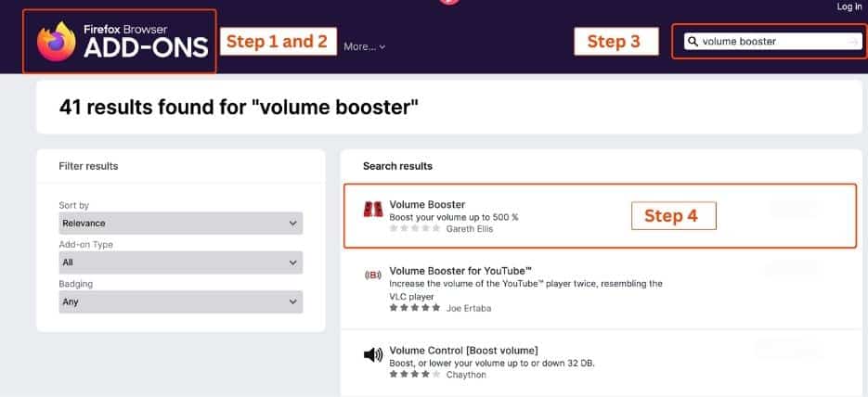Click the search submit arrow button

(853, 42)
